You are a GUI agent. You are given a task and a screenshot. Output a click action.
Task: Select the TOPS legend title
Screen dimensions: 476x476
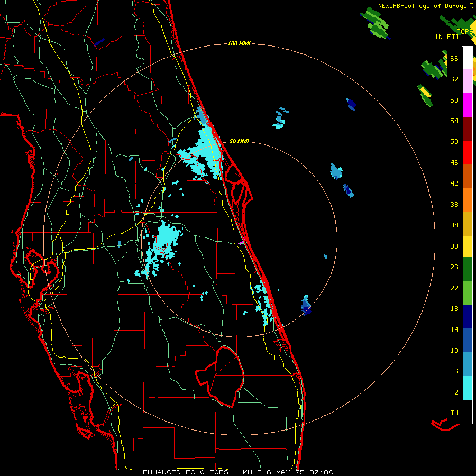[x=465, y=32]
